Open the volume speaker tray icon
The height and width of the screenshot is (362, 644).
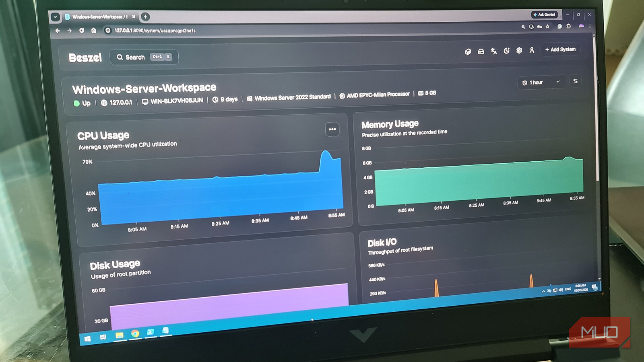pos(561,290)
